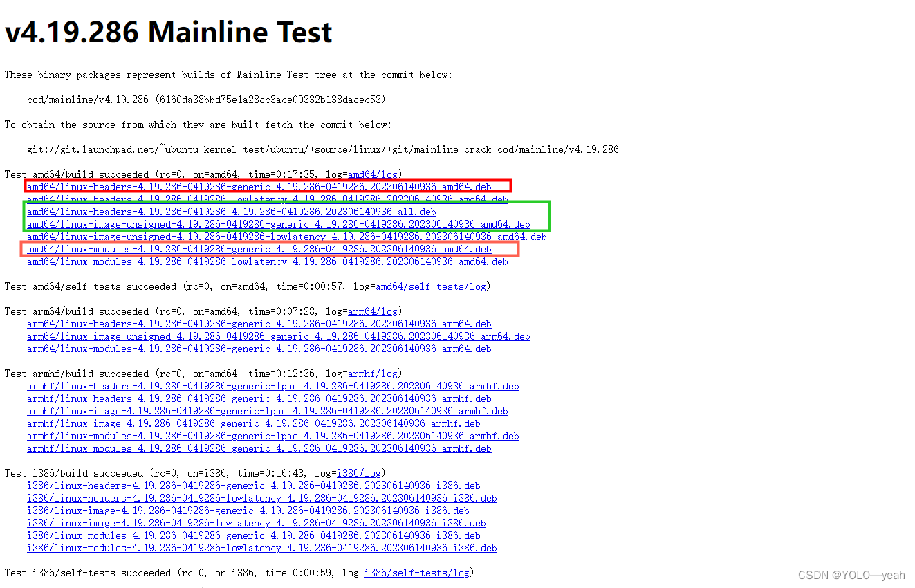Download armhf linux-modules generic-lpae deb
The image size is (915, 588).
[x=273, y=436]
